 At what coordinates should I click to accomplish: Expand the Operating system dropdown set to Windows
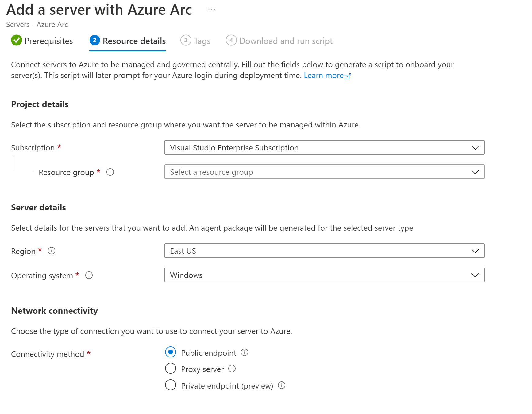[324, 275]
